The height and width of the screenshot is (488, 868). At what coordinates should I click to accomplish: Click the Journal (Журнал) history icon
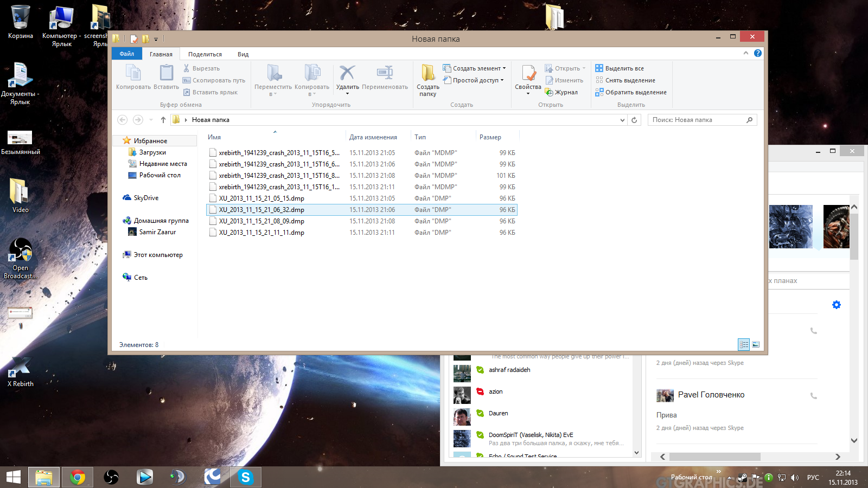click(x=549, y=92)
